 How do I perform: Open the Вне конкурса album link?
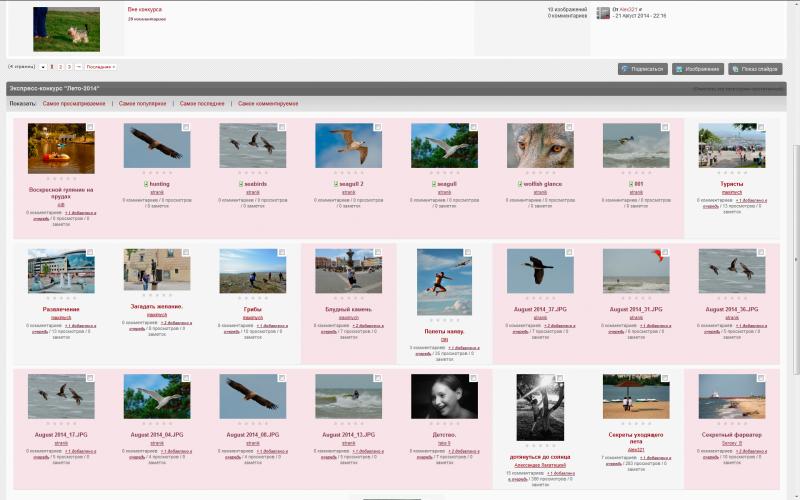145,10
